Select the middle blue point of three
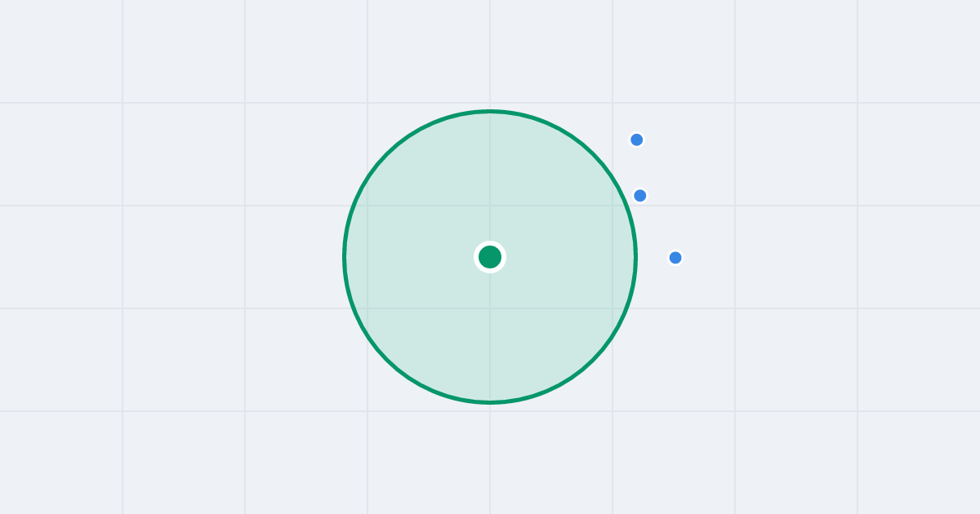This screenshot has height=514, width=980. click(640, 196)
